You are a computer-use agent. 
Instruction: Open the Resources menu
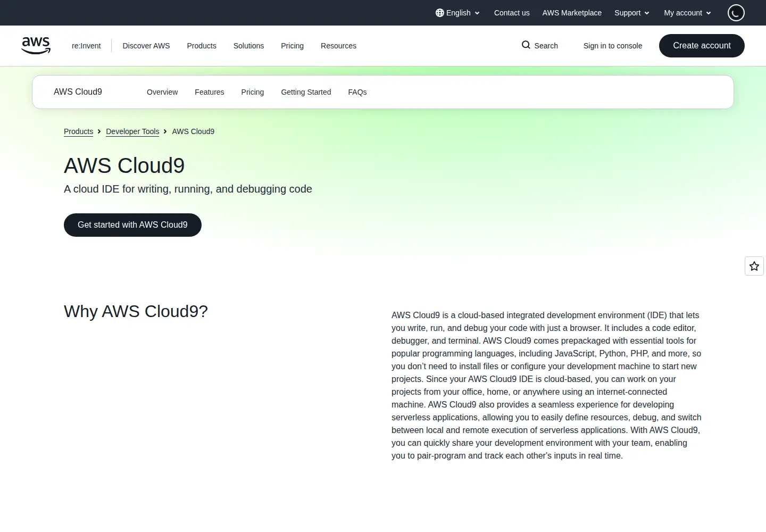coord(338,46)
